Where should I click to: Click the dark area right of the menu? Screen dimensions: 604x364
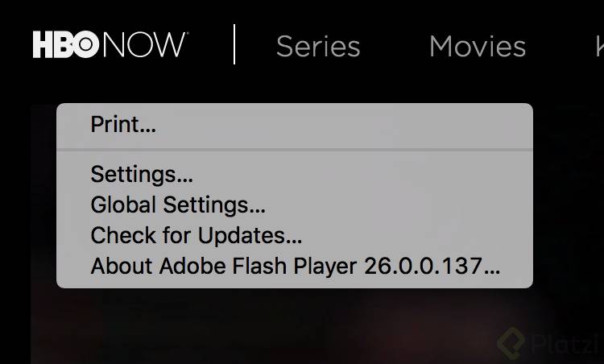coord(569,192)
